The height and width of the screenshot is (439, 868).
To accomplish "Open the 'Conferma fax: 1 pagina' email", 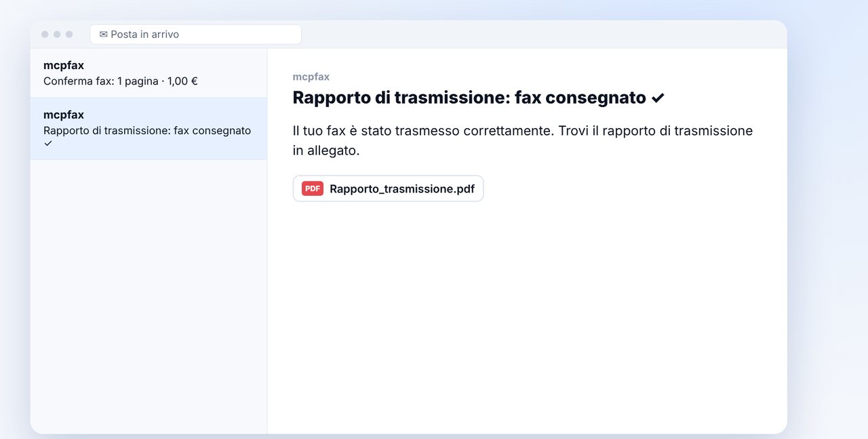I will click(149, 73).
